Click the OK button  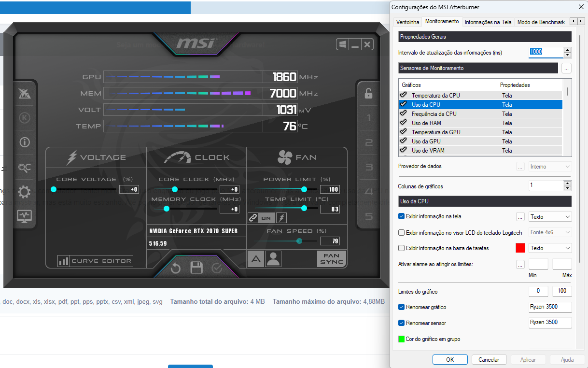[x=450, y=360]
